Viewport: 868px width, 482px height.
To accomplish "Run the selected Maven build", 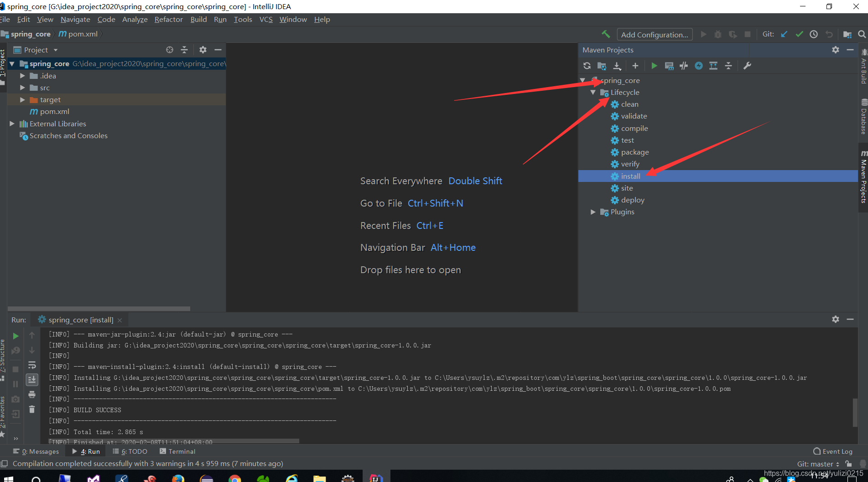I will 654,66.
